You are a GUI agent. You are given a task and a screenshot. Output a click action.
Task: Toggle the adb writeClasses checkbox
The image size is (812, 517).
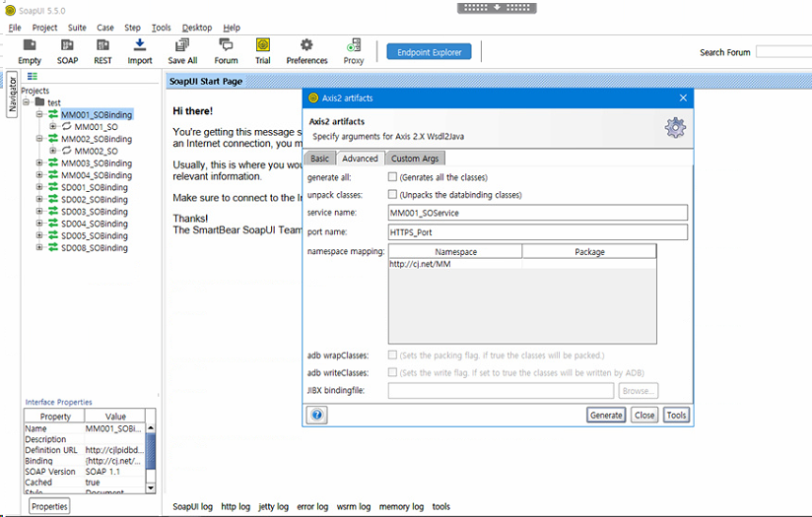tap(392, 372)
